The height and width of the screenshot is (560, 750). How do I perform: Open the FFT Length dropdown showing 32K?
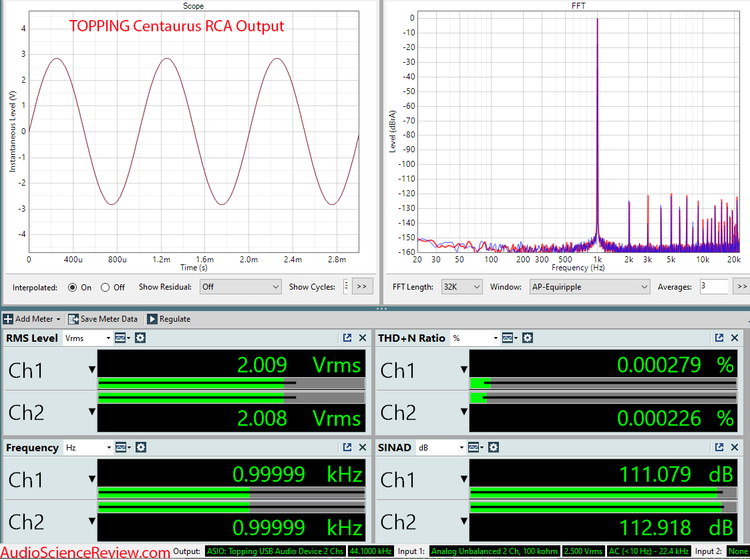tap(461, 286)
